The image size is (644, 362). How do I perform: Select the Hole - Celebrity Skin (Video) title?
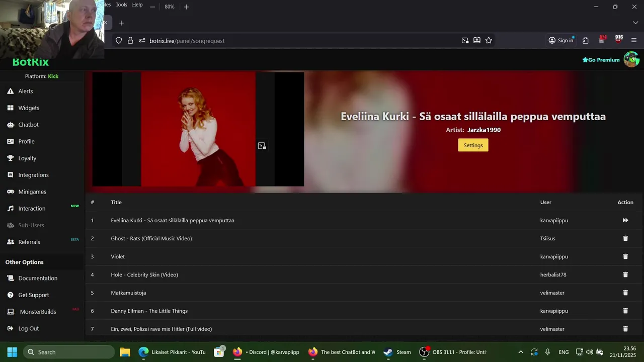144,275
